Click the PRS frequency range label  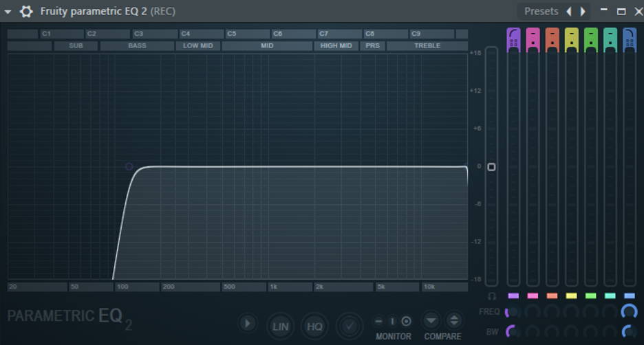point(372,45)
